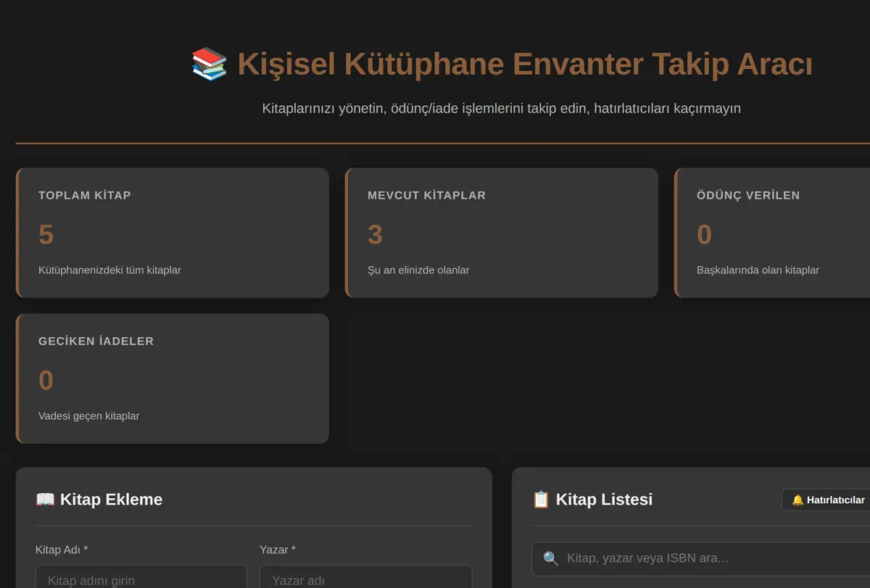Screen dimensions: 870x588
Task: Click the subtitle text Kitaplarınızı yönetin
Action: coord(501,108)
